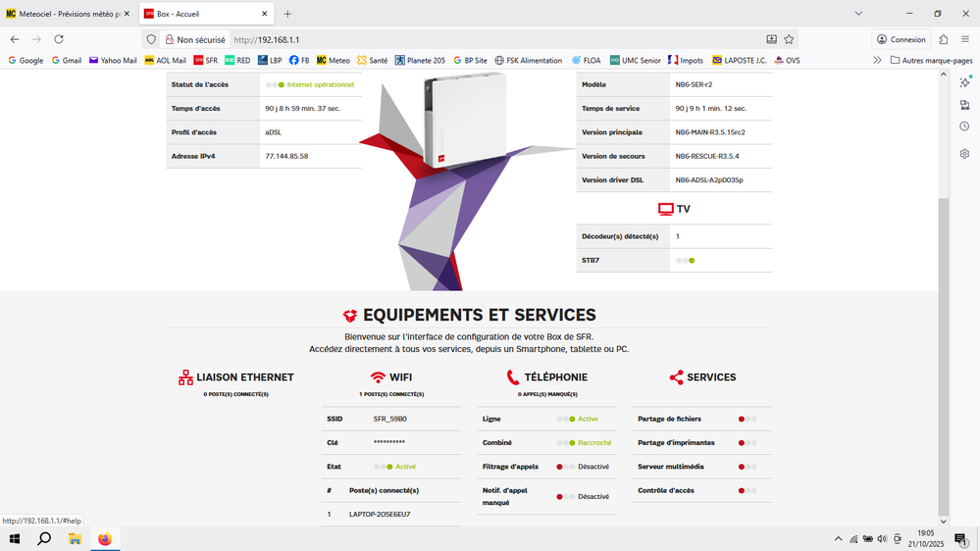
Task: Switch to the Meteociel tab
Action: click(64, 14)
